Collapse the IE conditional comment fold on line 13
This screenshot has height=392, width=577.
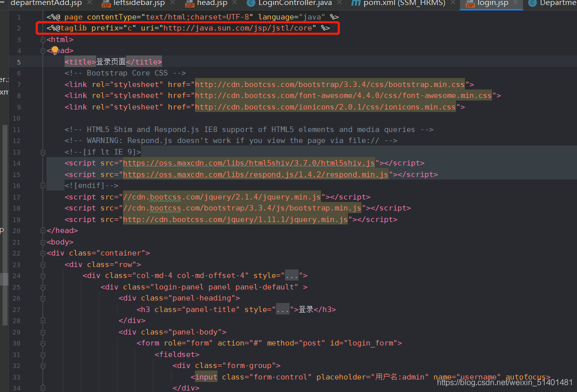click(x=42, y=152)
